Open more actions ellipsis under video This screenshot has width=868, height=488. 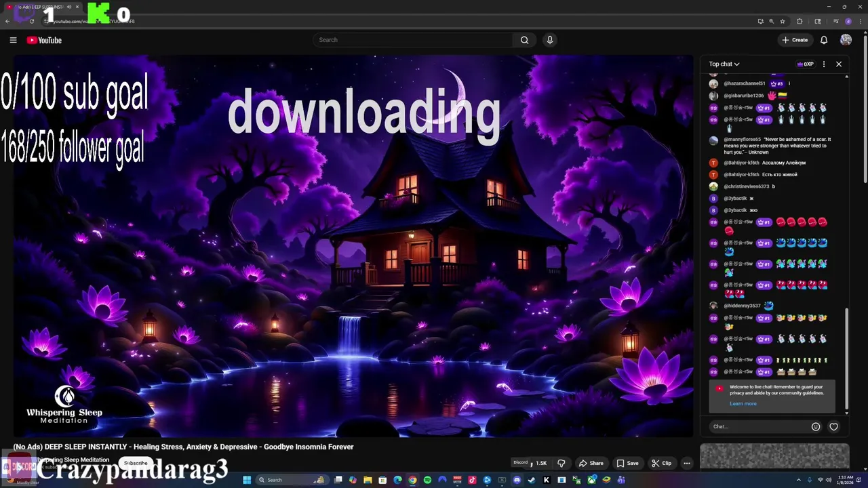click(687, 463)
